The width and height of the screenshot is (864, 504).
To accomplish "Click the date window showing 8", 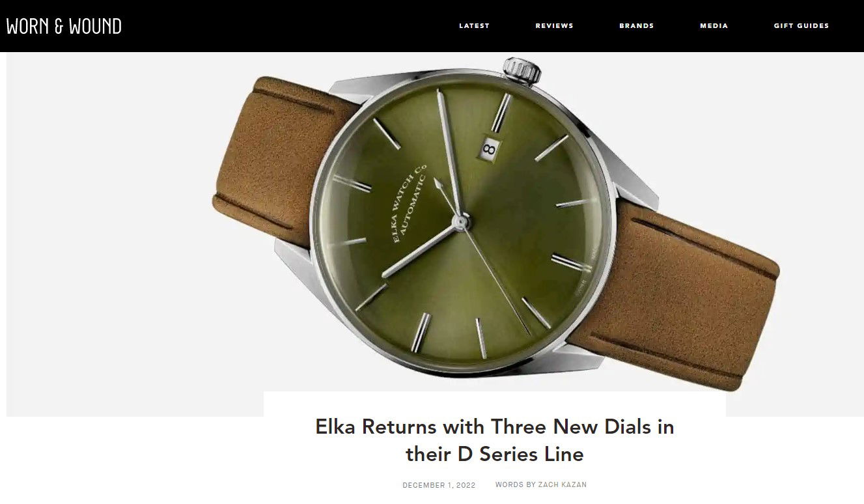I will [489, 147].
